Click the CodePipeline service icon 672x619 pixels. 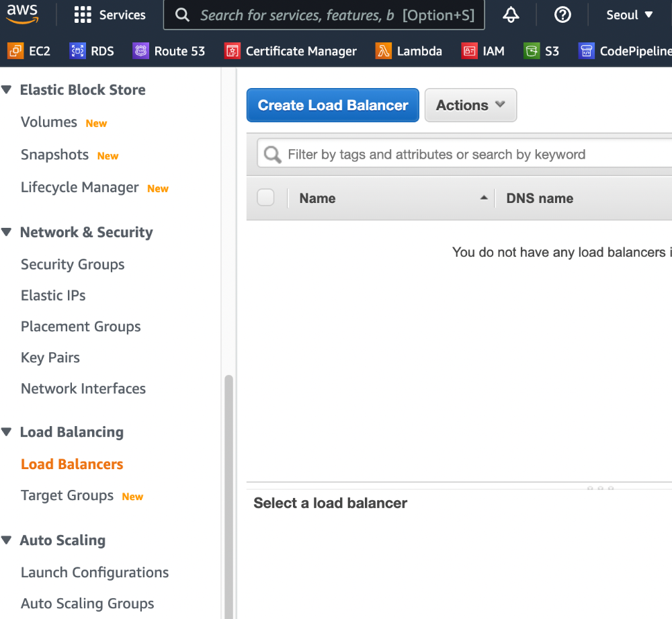[x=586, y=51]
